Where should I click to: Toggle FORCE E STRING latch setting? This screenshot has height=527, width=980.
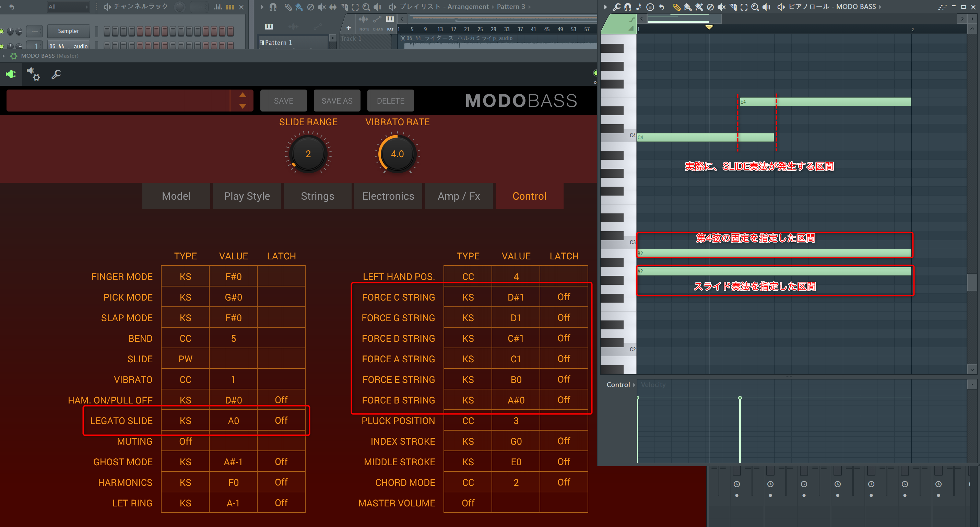tap(564, 379)
